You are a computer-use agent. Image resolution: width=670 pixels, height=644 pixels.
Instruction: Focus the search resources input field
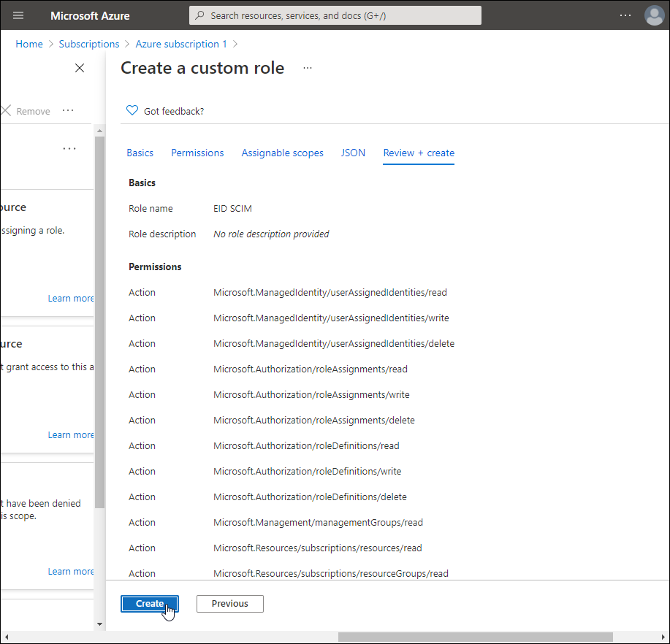336,15
